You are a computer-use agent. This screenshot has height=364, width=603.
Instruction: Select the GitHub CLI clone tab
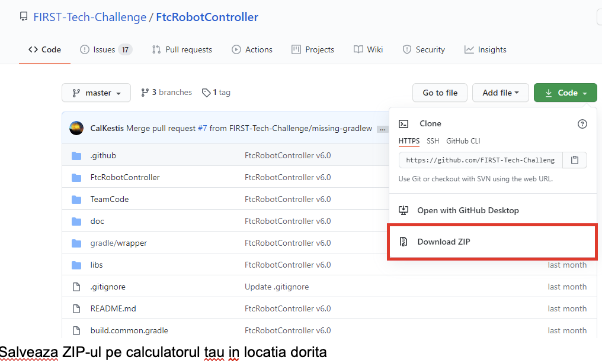[463, 141]
